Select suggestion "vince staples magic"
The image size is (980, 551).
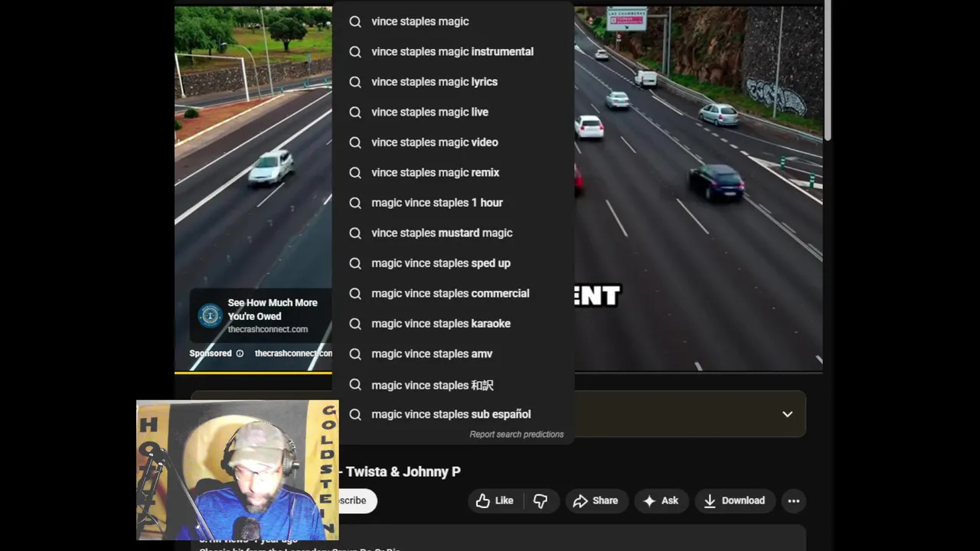pyautogui.click(x=453, y=21)
